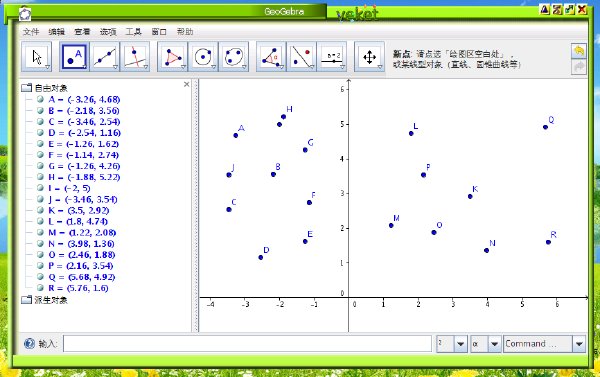Select entry I = (-2, 5)
600x377 pixels.
point(69,188)
